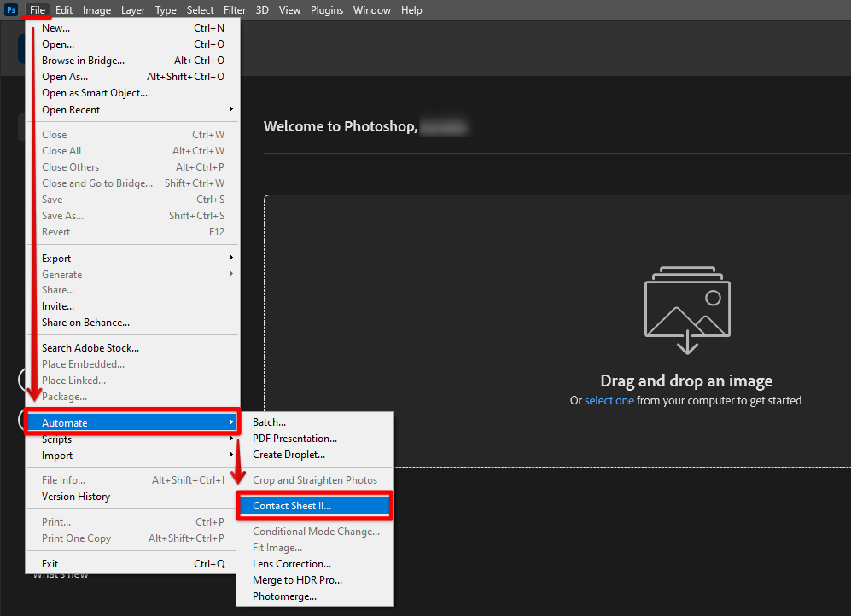Select Open As... menu entry
The image size is (851, 616).
pyautogui.click(x=133, y=77)
